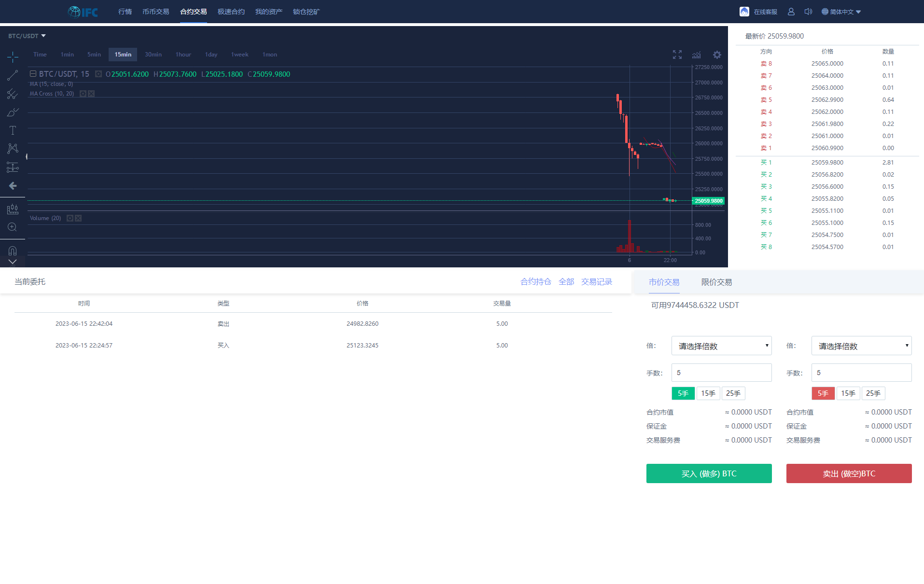Open the sell-side leverage dropdown

point(862,346)
